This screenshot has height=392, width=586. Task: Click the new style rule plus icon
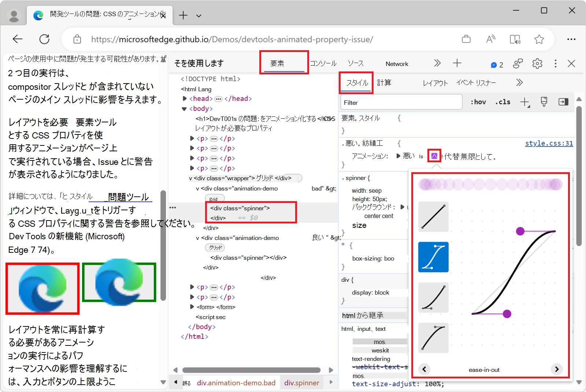click(524, 102)
